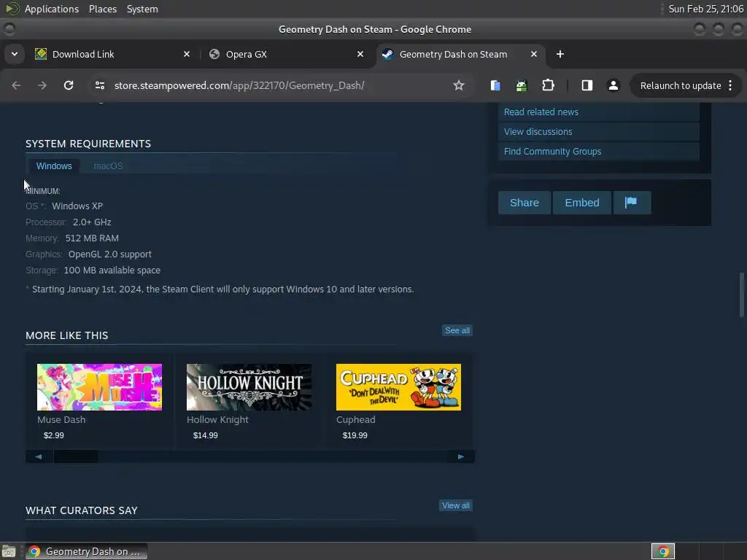The height and width of the screenshot is (560, 747).
Task: Click View all curators button
Action: 456,506
